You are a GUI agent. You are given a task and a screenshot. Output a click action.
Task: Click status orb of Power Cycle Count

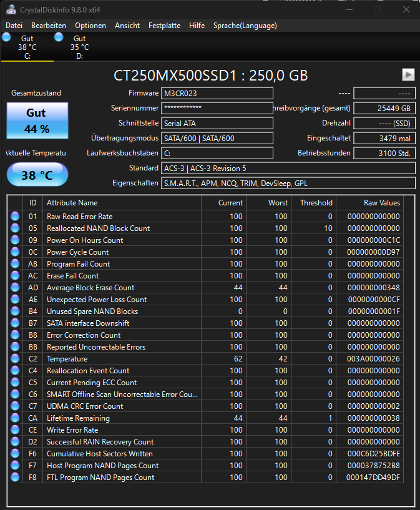point(15,252)
